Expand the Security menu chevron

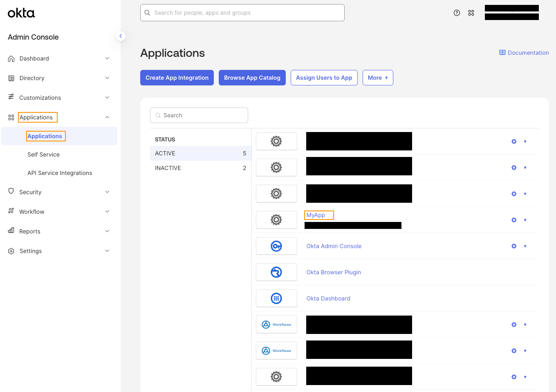click(107, 192)
